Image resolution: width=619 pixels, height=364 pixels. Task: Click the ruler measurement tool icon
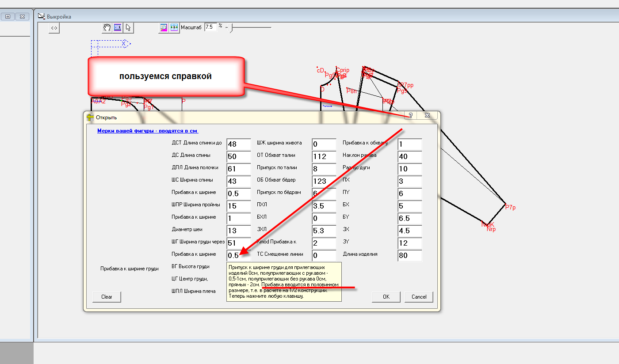118,28
